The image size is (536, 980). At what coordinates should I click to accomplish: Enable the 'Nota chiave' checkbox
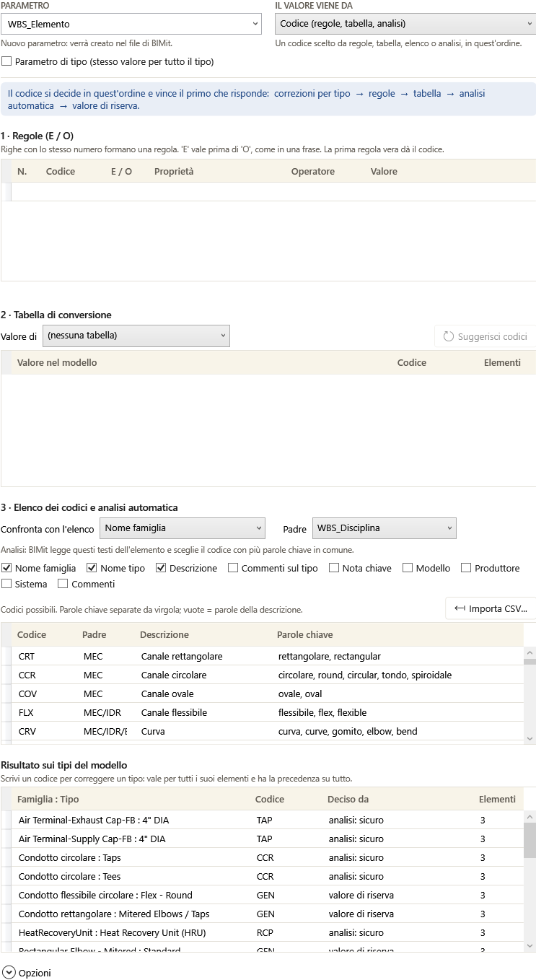point(334,568)
